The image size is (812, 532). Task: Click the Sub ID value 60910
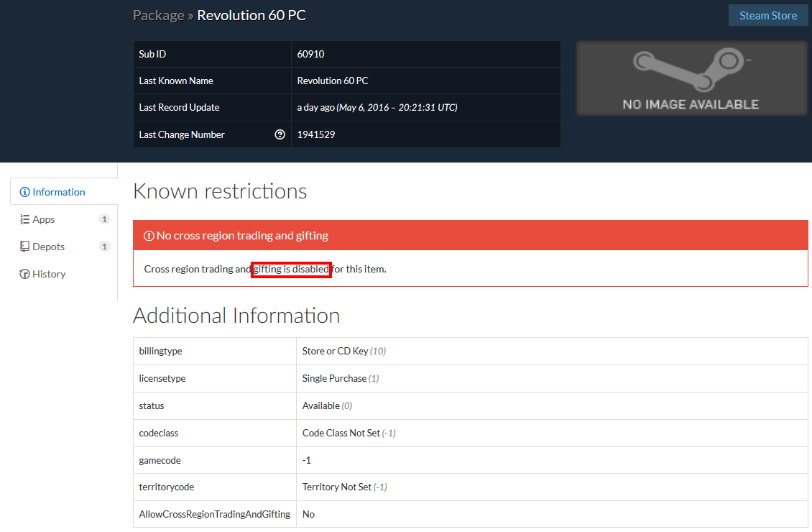(310, 54)
